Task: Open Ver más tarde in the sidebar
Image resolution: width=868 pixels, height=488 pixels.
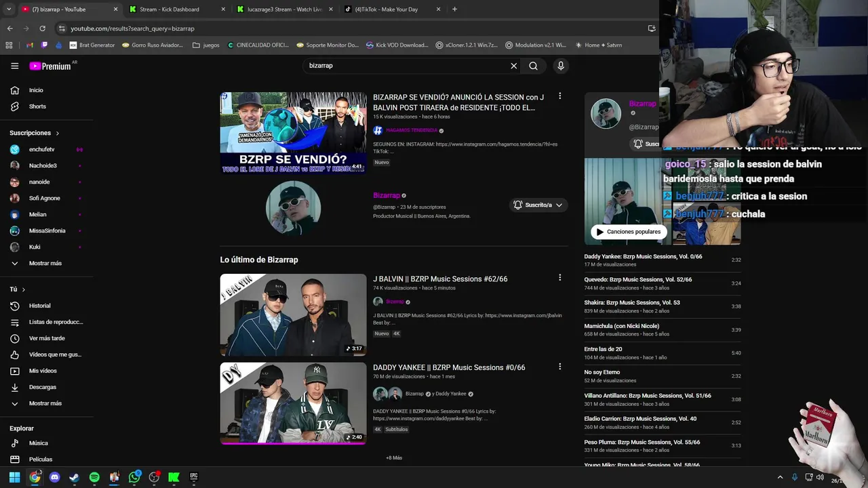Action: pos(46,338)
